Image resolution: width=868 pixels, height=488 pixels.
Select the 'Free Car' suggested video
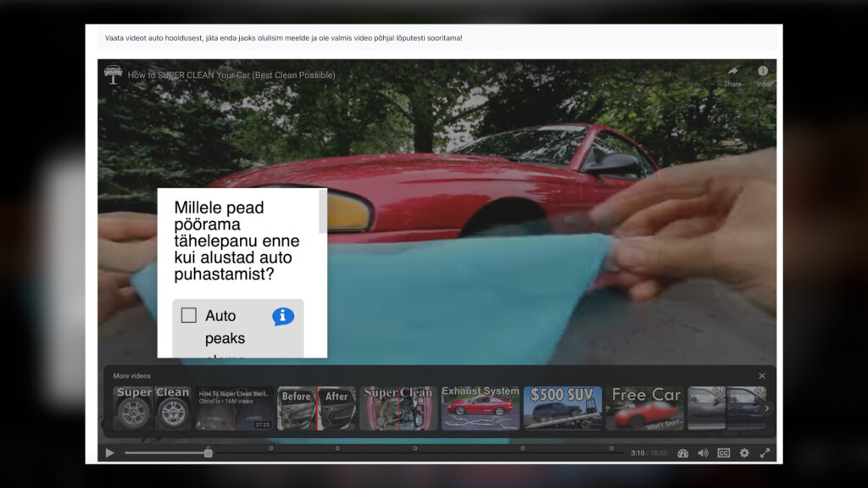pyautogui.click(x=645, y=408)
